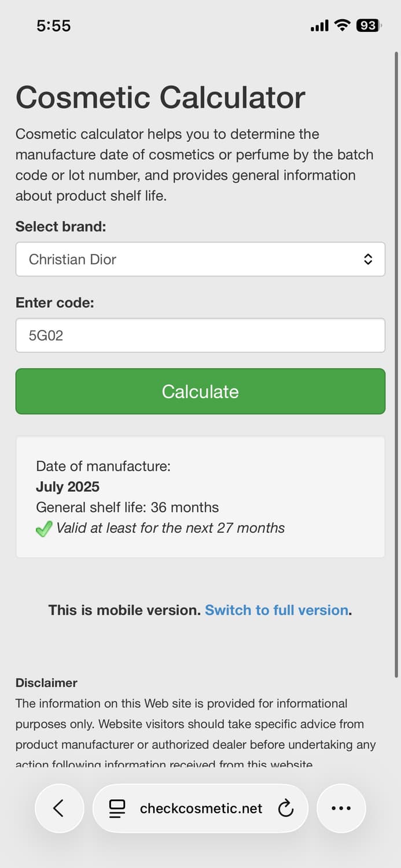Viewport: 401px width, 868px height.
Task: Follow the Switch to full version link
Action: click(277, 610)
